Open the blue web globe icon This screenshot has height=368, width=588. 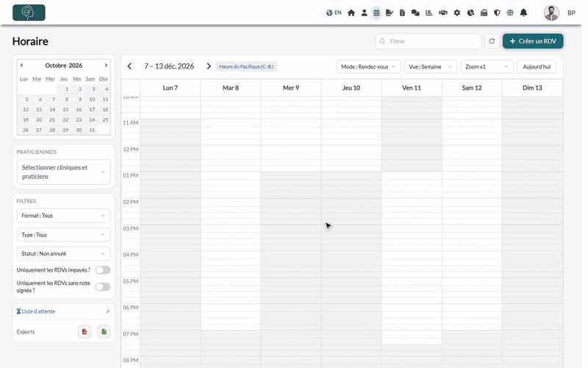(x=510, y=13)
